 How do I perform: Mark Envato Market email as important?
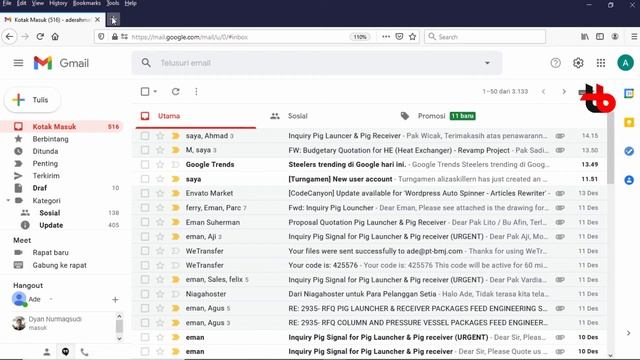pos(176,193)
